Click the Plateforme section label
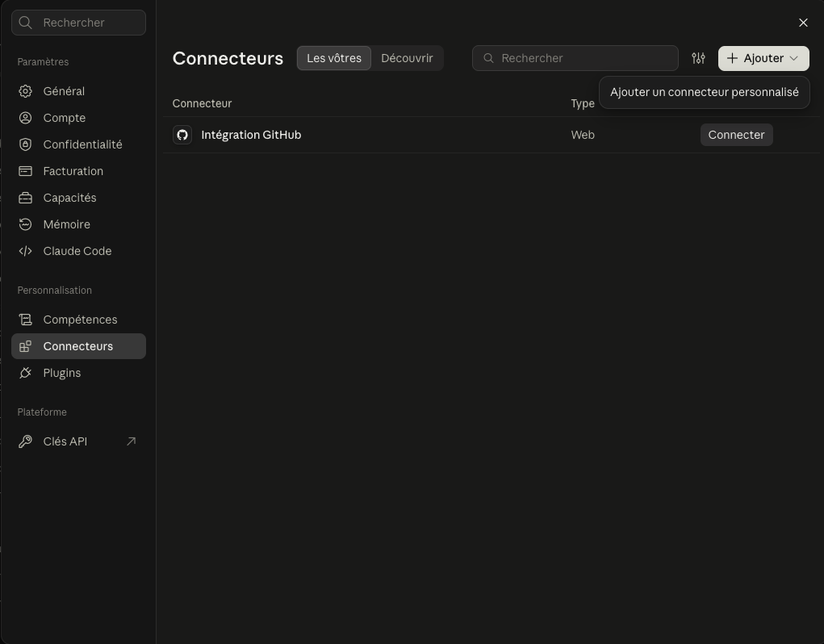Image resolution: width=824 pixels, height=644 pixels. (42, 412)
